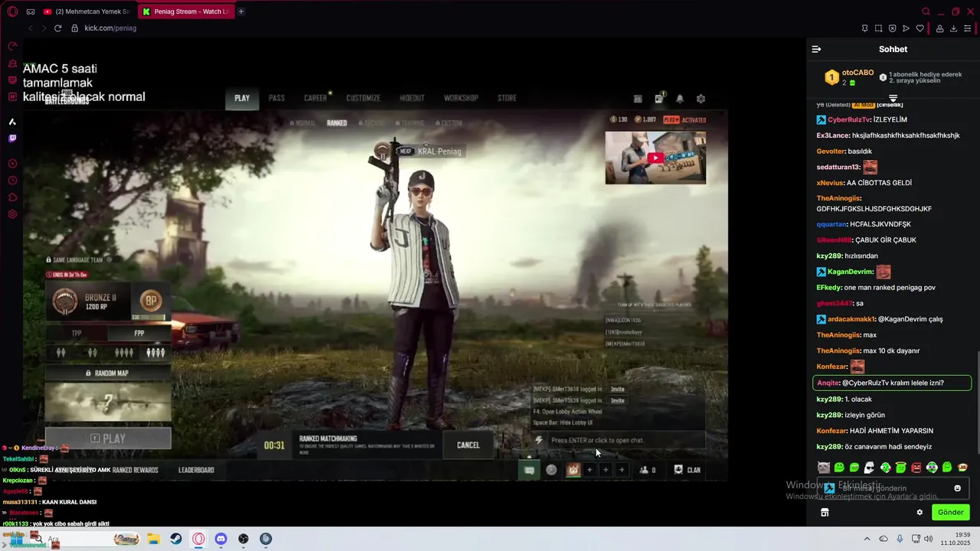The image size is (980, 551).
Task: Open browser downloads icon
Action: click(953, 28)
